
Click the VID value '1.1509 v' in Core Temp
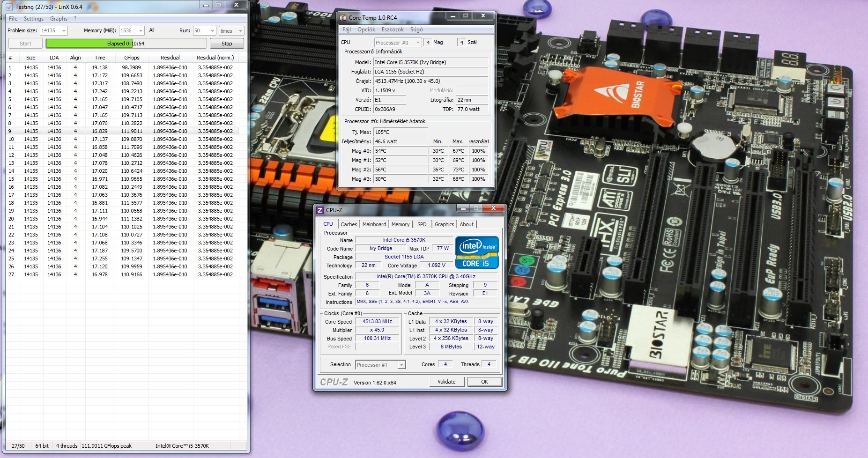tap(389, 90)
